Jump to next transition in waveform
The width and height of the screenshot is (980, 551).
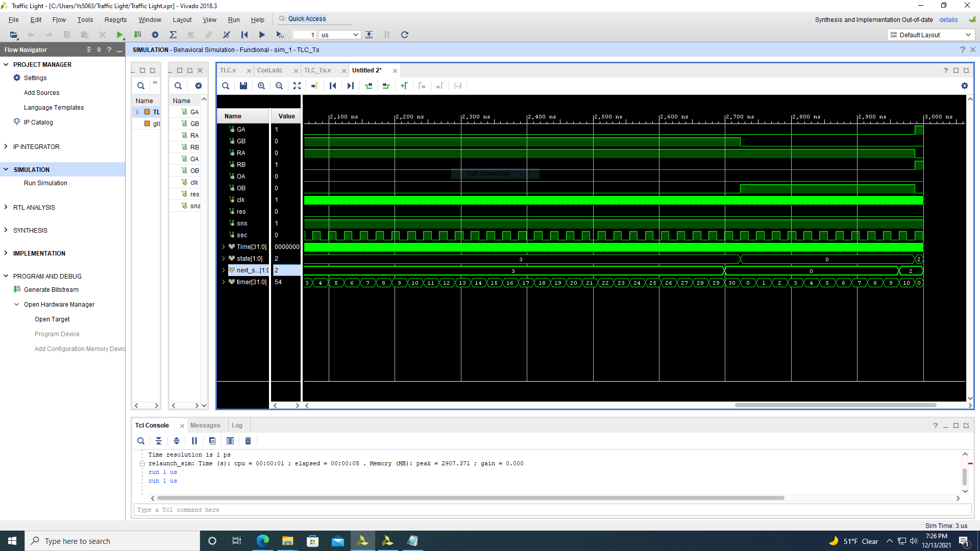[x=386, y=86]
